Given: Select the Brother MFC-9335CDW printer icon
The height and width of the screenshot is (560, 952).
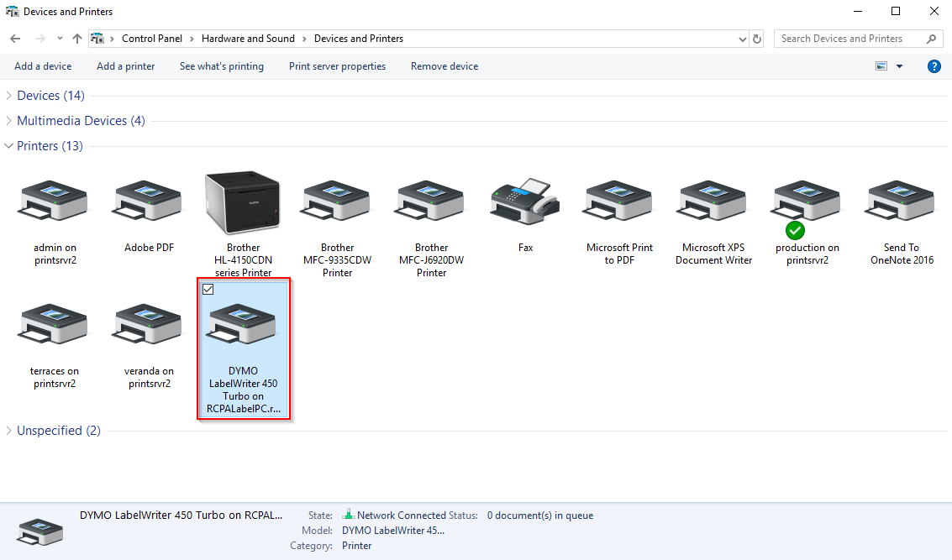Looking at the screenshot, I should [336, 201].
